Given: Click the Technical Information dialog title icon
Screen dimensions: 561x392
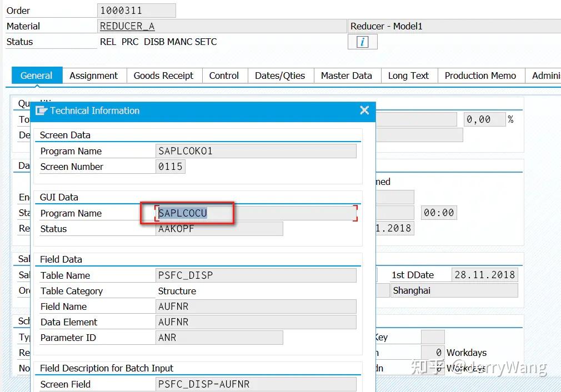Looking at the screenshot, I should click(42, 110).
